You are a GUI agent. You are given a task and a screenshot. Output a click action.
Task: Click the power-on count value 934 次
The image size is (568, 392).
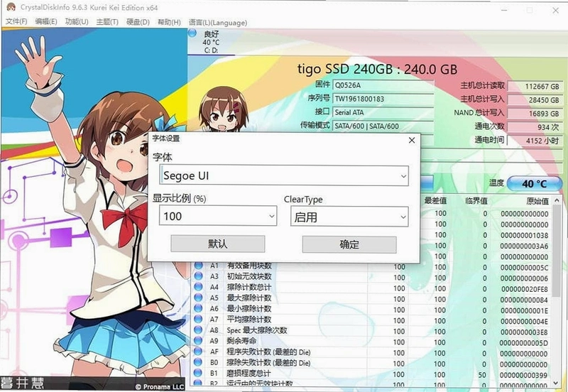pos(535,127)
